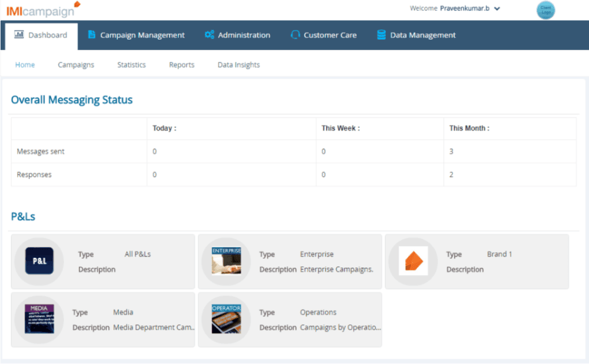The height and width of the screenshot is (364, 589).
Task: Select the Operations type value
Action: pyautogui.click(x=318, y=312)
